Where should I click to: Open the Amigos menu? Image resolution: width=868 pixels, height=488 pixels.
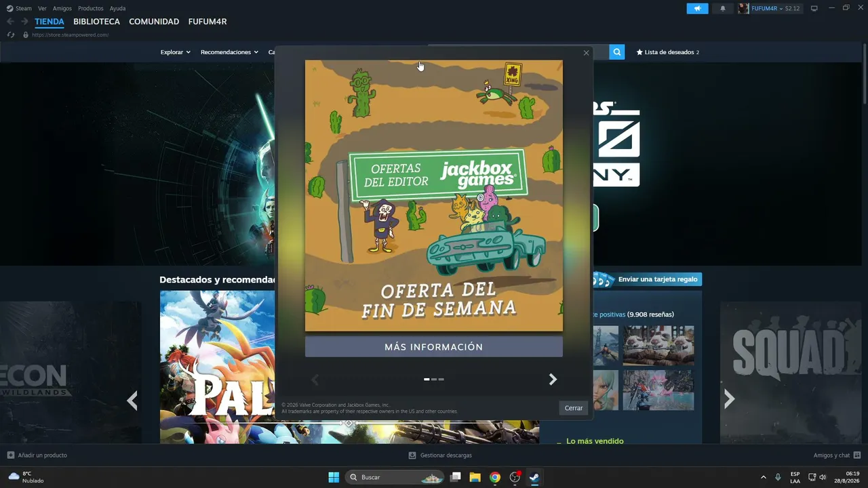62,8
